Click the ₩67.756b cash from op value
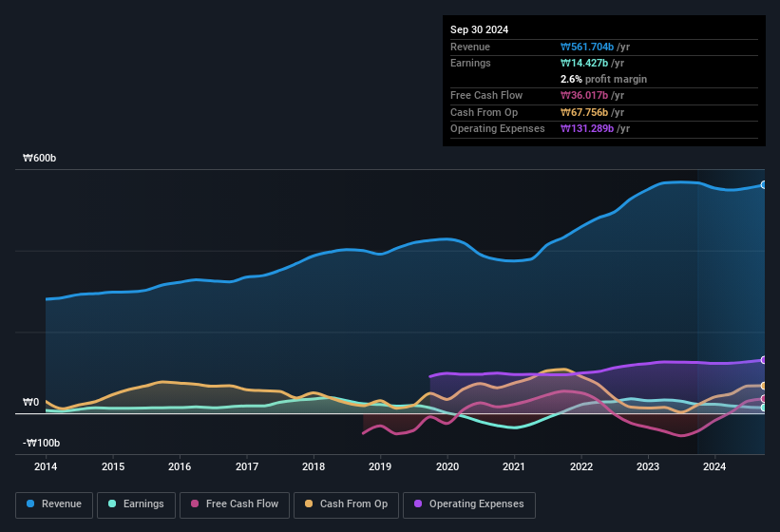Screen dimensions: 780x532 [584, 112]
